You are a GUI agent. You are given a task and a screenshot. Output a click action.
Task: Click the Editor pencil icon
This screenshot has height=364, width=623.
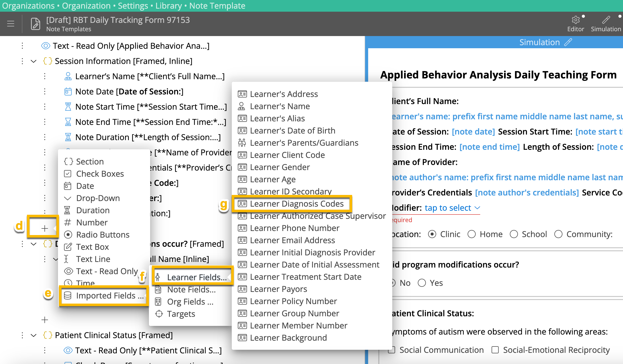pyautogui.click(x=606, y=20)
